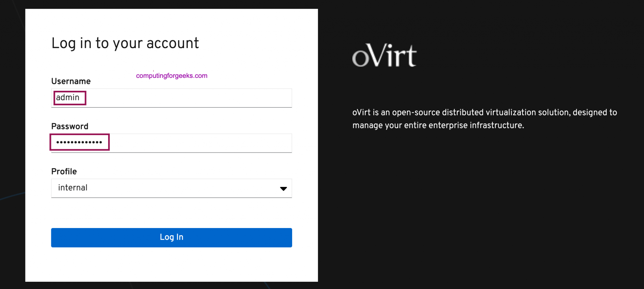Click the internal text in Profile field
Viewport: 644px width, 289px height.
(72, 188)
